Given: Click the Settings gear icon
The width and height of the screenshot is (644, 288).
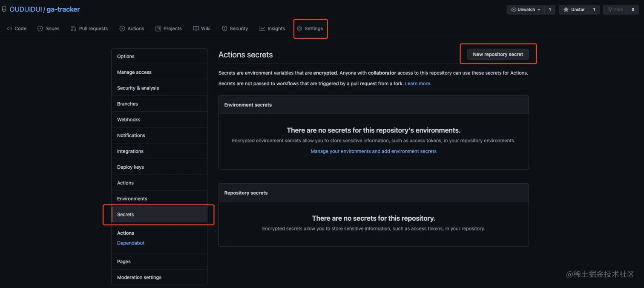Looking at the screenshot, I should pos(299,29).
